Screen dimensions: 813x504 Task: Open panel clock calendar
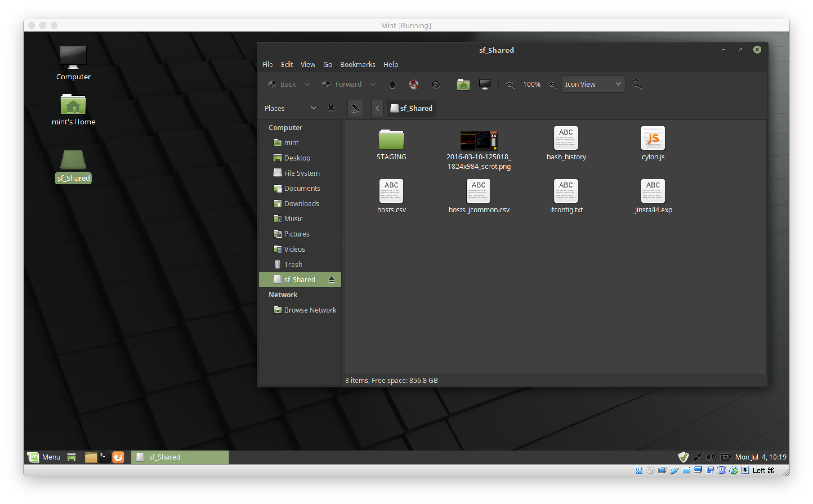coord(761,457)
